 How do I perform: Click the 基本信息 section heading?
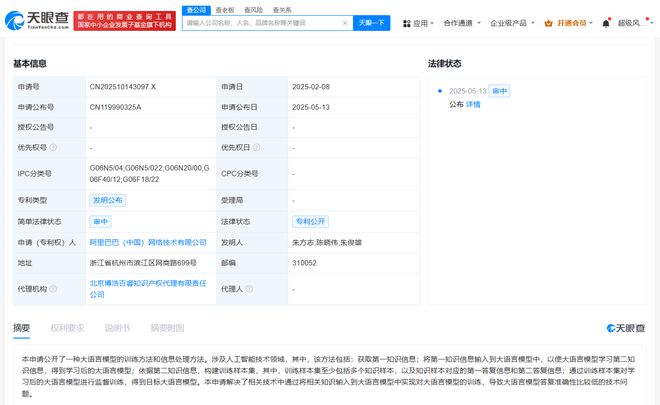coord(30,64)
